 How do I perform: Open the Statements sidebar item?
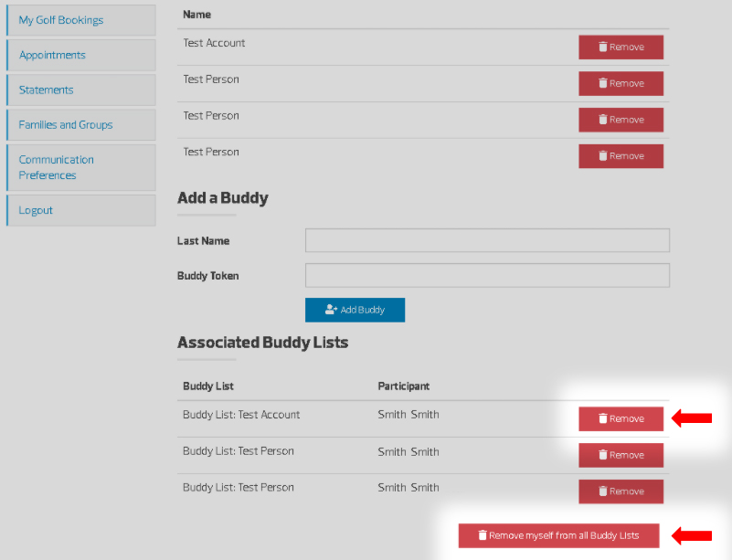coord(47,90)
